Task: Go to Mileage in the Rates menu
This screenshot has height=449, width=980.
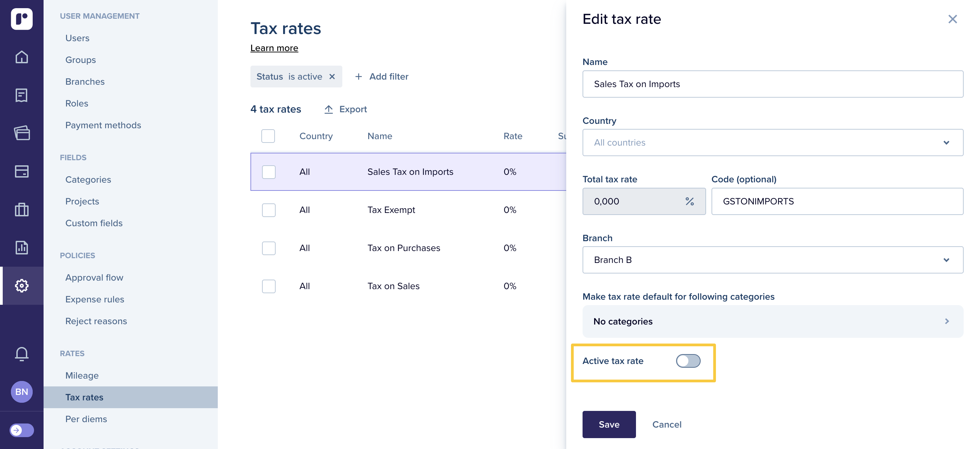Action: pyautogui.click(x=82, y=375)
